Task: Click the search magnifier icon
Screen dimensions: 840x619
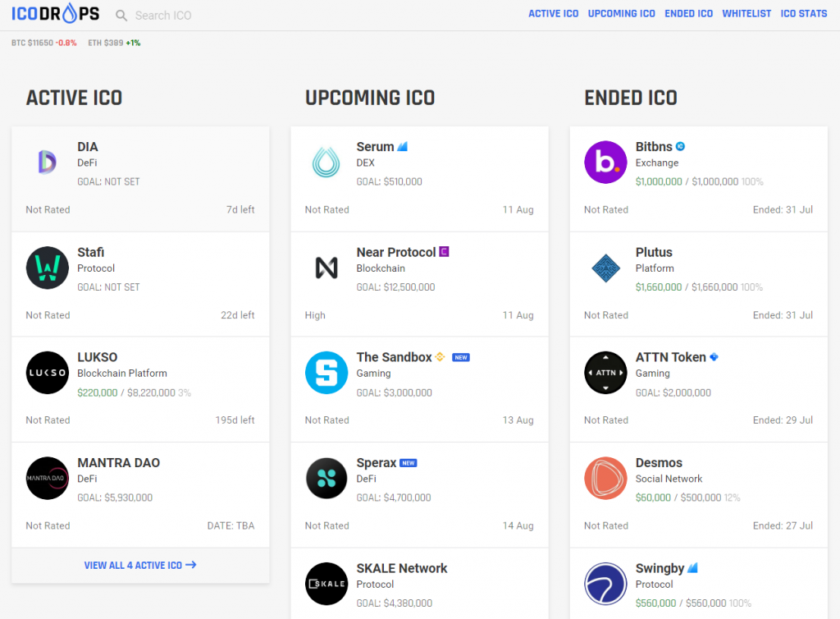Action: click(x=121, y=16)
